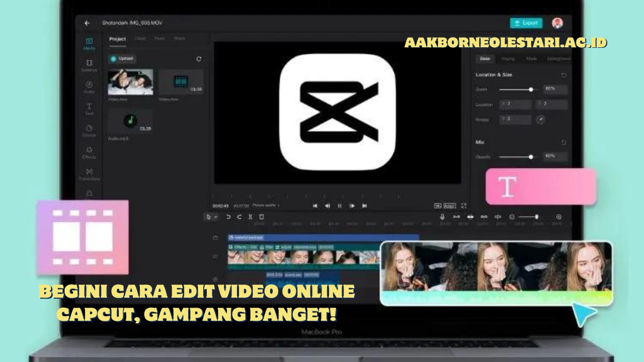Skip to the end of the video
This screenshot has height=362, width=644.
pos(364,206)
